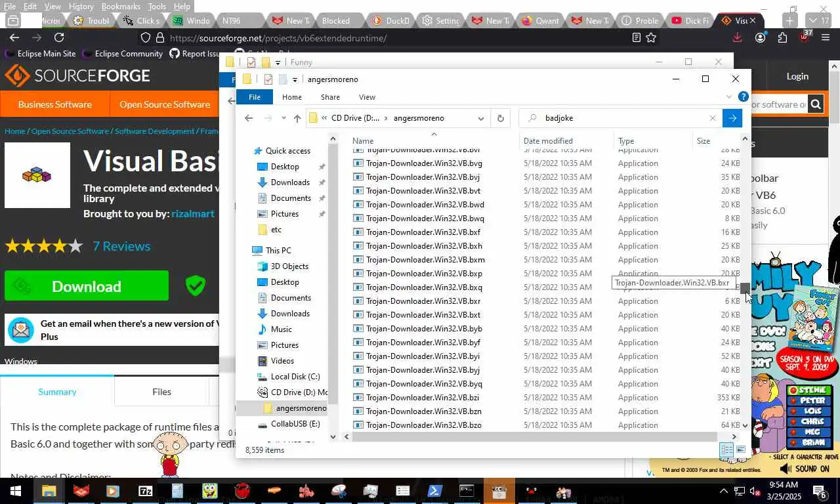Open the Share ribbon tab
This screenshot has height=504, width=840.
pyautogui.click(x=330, y=97)
